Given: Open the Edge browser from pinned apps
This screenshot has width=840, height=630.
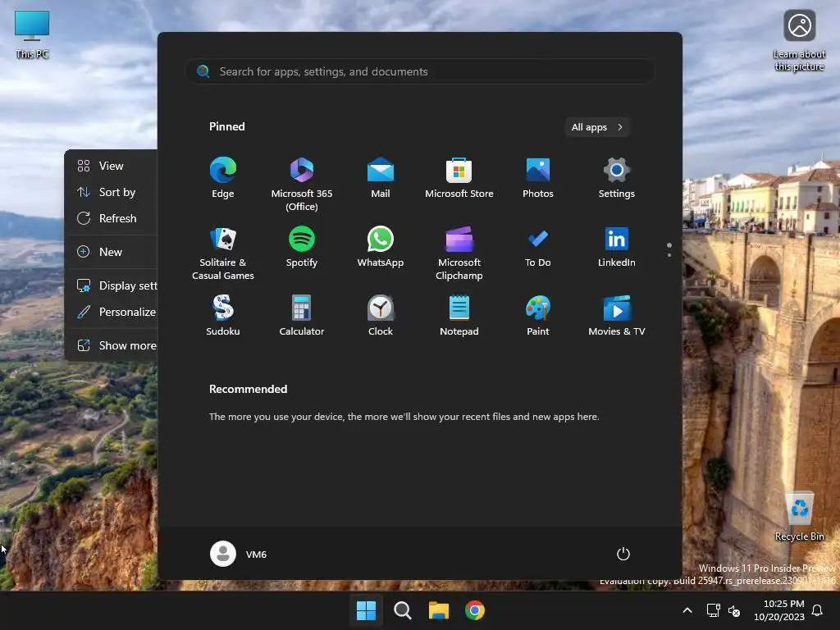Looking at the screenshot, I should point(223,178).
